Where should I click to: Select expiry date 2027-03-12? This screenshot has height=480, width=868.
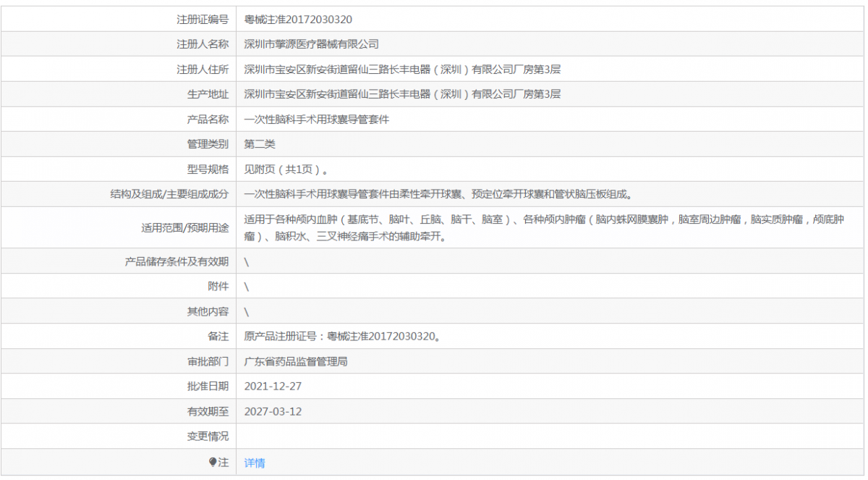[273, 411]
